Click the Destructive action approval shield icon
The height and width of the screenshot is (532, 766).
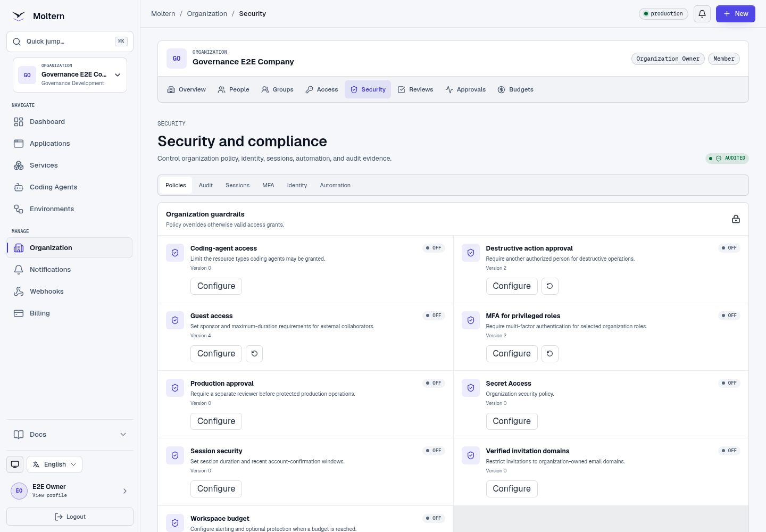[471, 253]
